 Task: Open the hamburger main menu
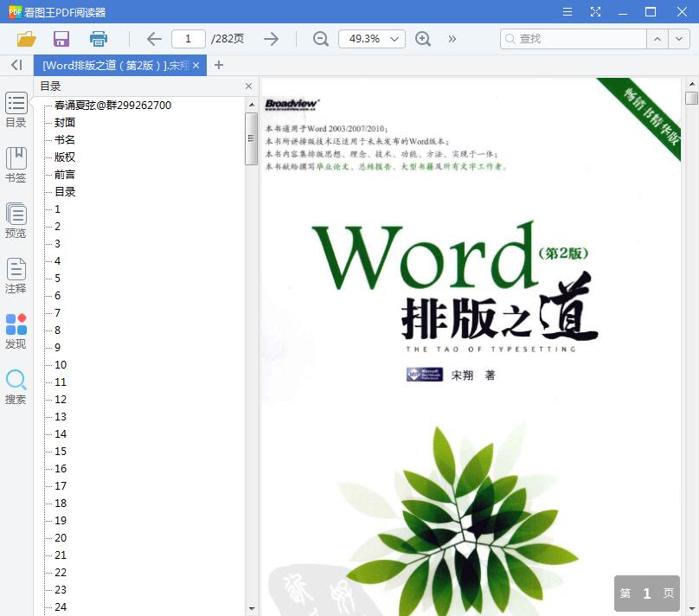(x=567, y=11)
